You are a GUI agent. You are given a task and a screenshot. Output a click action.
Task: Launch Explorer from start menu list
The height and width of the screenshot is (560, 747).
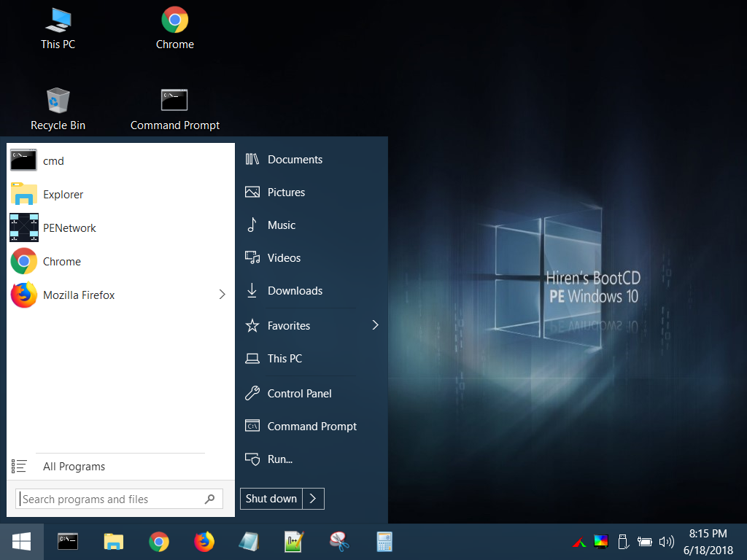point(120,194)
